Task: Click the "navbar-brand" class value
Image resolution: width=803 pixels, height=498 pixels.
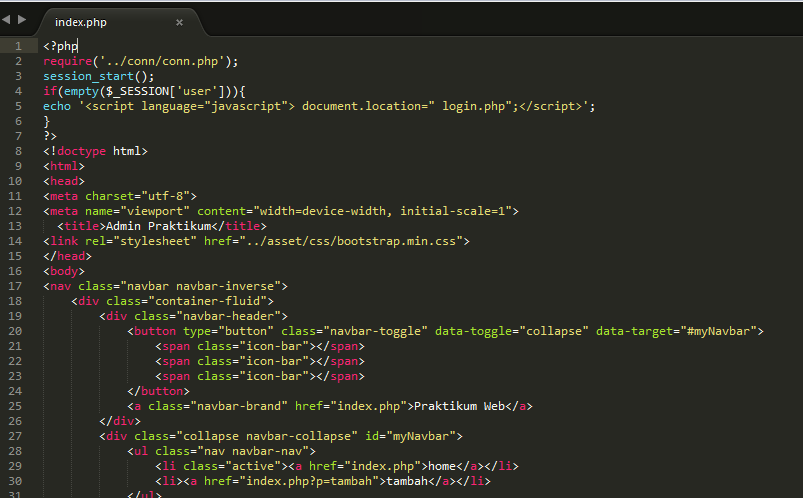Action: tap(239, 406)
